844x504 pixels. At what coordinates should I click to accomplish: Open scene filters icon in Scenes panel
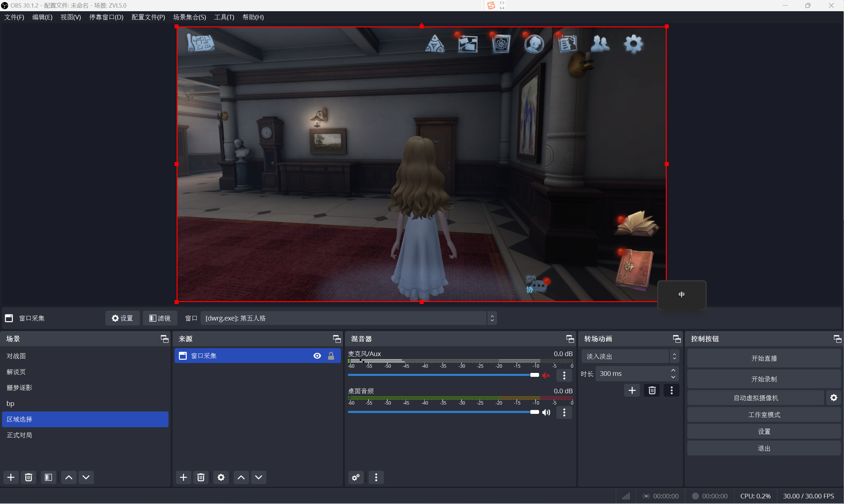point(48,477)
